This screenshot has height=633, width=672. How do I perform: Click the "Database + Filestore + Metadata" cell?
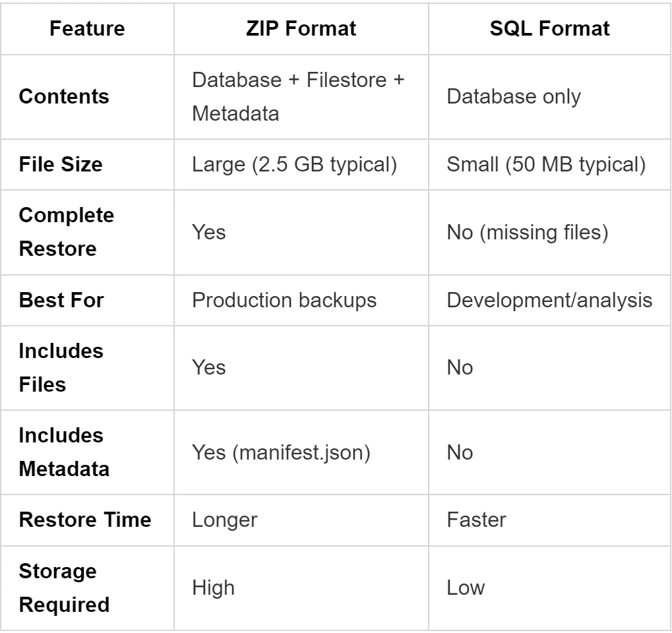click(297, 96)
